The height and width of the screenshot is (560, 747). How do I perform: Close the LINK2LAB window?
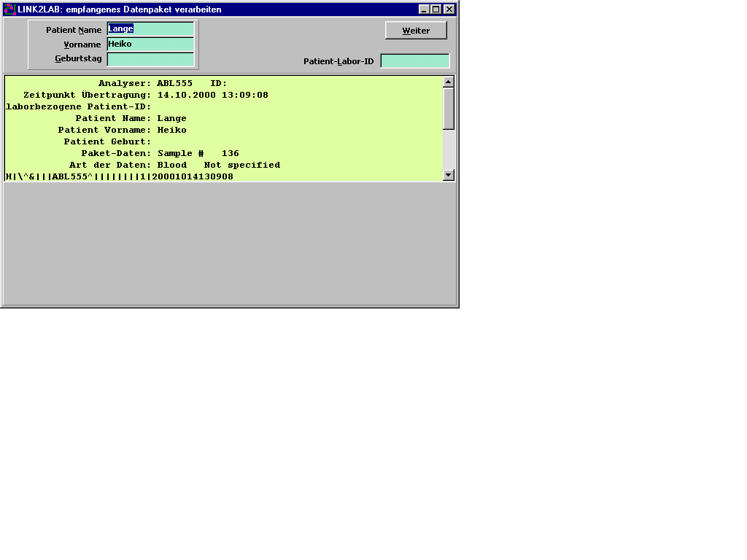pyautogui.click(x=449, y=9)
